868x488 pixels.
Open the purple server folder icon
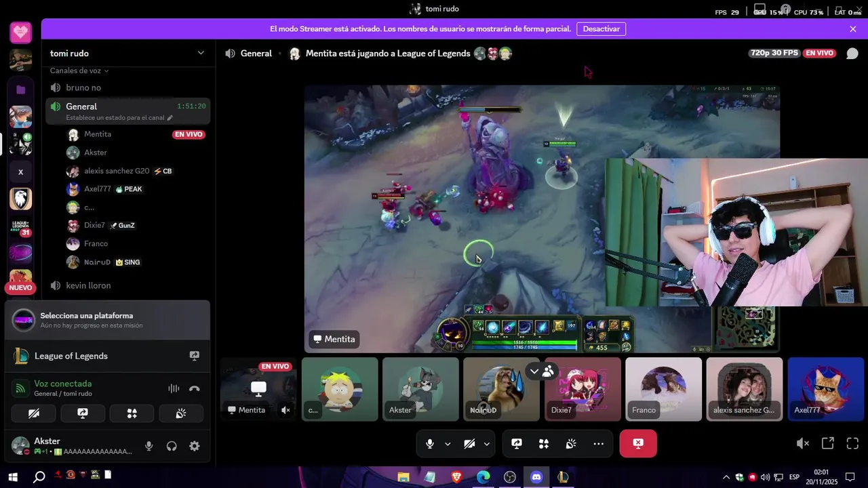20,89
